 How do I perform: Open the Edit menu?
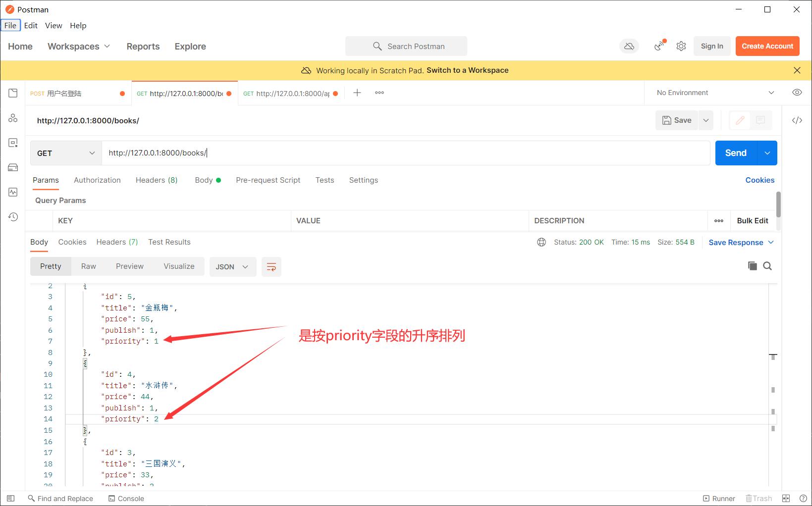[31, 25]
